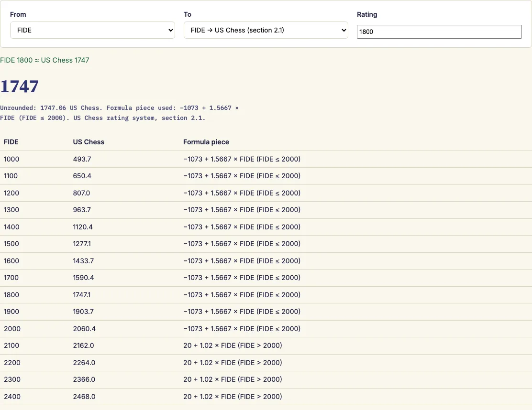The height and width of the screenshot is (410, 532).
Task: Click the To field label
Action: coord(188,14)
